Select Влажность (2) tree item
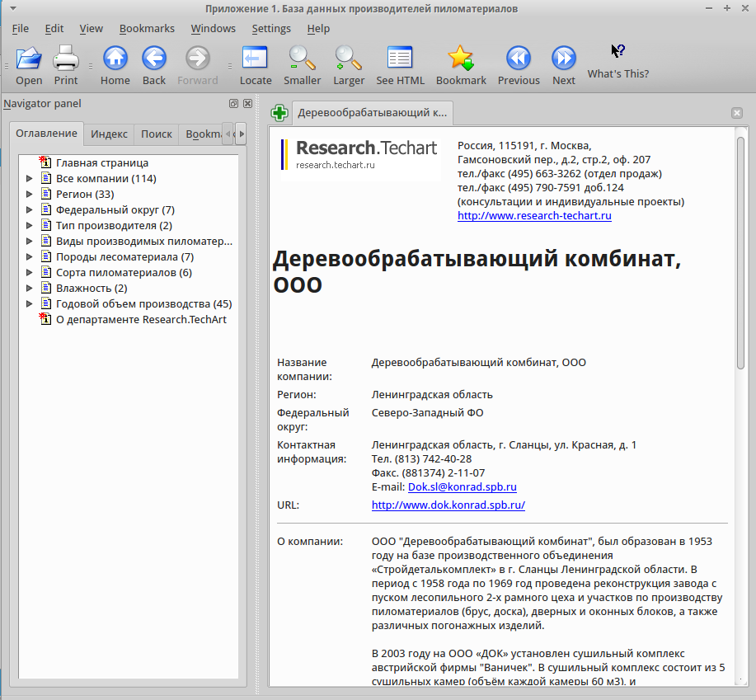The image size is (756, 700). [x=92, y=289]
